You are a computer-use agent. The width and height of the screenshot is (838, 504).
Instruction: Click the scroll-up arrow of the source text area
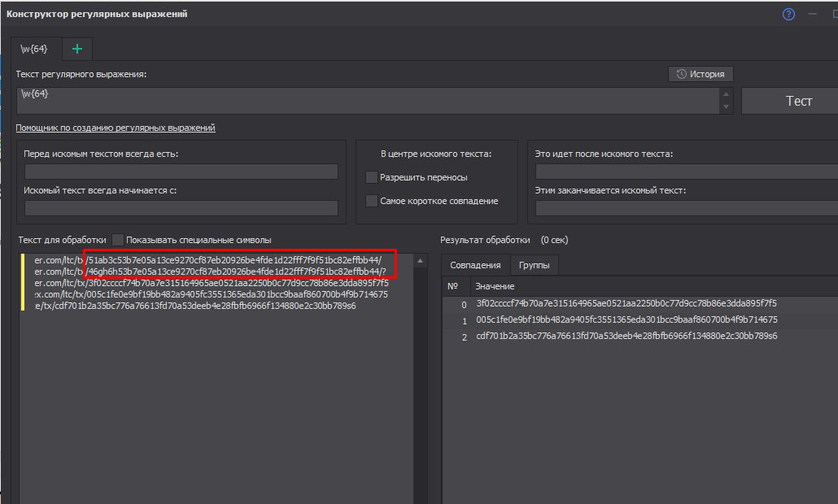click(x=420, y=261)
